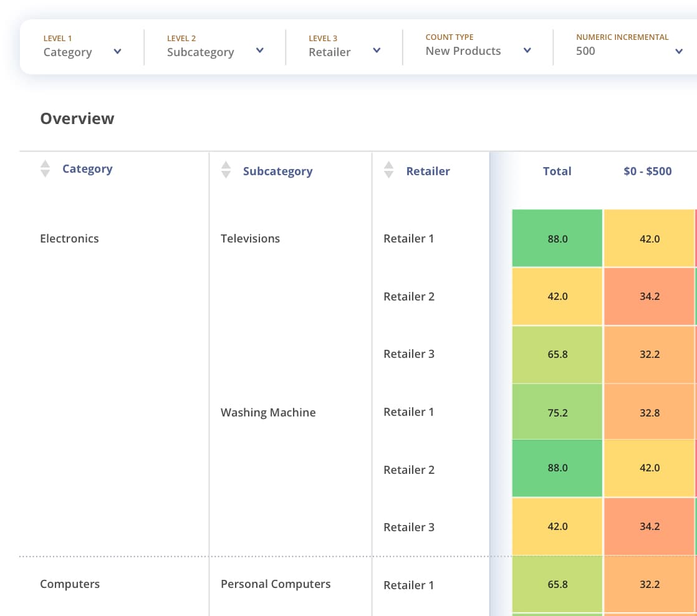The image size is (697, 616).
Task: Click the green 88.0 Total cell for Televisions Retailer 1
Action: (557, 239)
